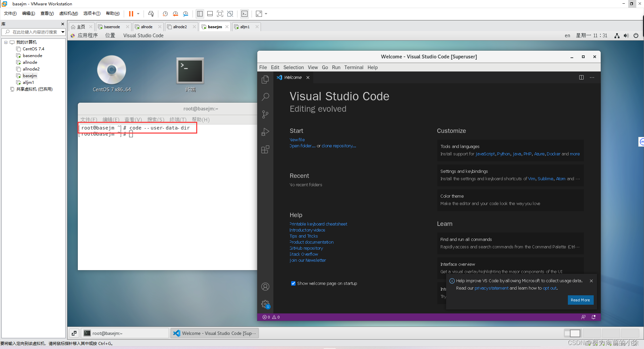Click the feedback icon in status bar

(x=583, y=317)
